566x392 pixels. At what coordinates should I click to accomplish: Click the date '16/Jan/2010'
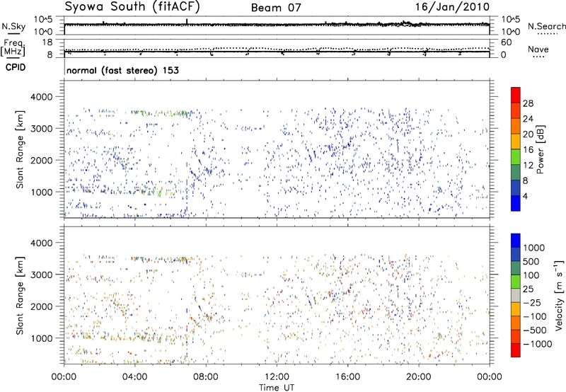(452, 7)
